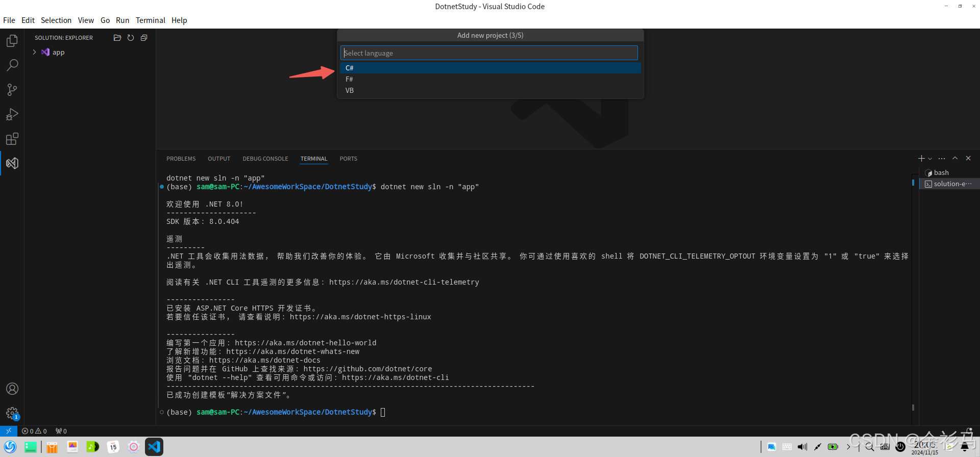Open the launch profile dropdown next to plus
980x457 pixels.
click(930, 159)
